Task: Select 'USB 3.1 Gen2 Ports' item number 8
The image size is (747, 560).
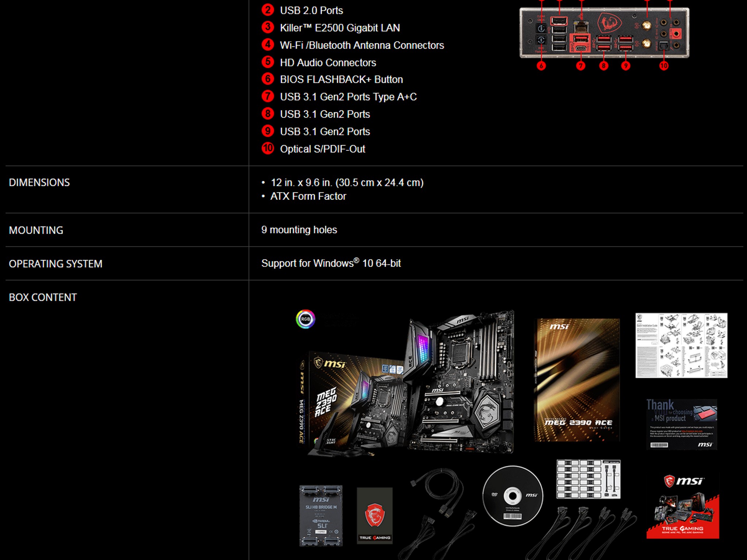Action: coord(325,114)
